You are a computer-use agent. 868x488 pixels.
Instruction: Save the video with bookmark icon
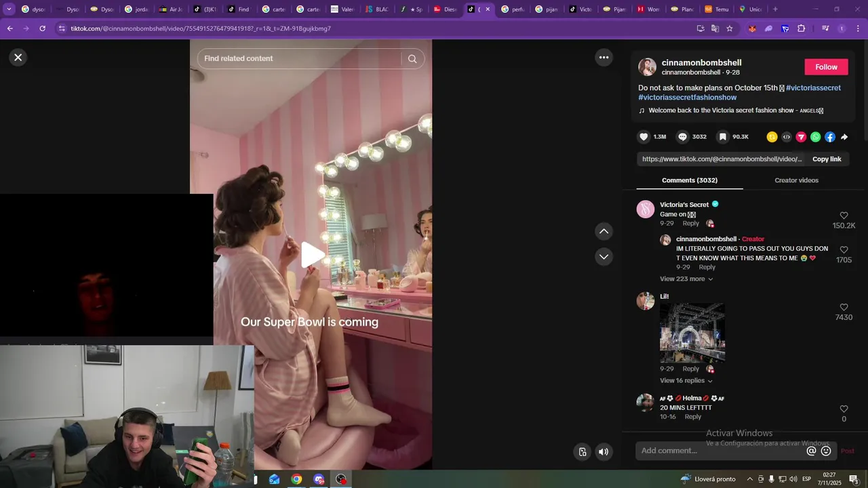point(723,137)
